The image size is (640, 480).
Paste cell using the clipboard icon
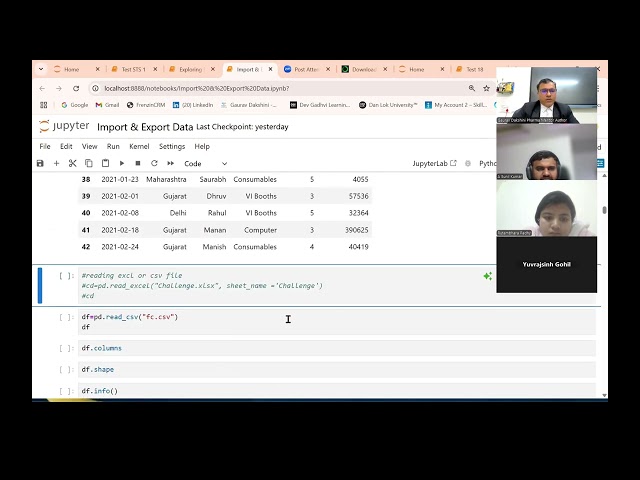click(105, 163)
